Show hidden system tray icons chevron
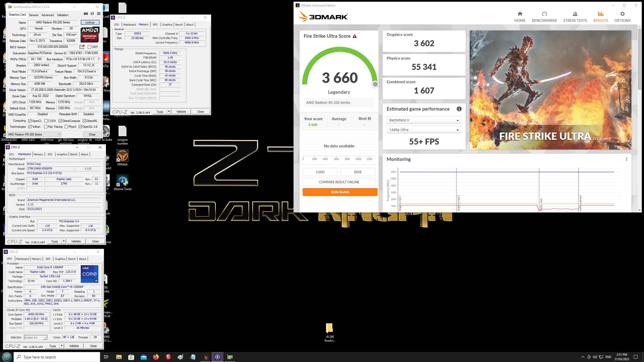The width and height of the screenshot is (644, 362). coord(583,357)
